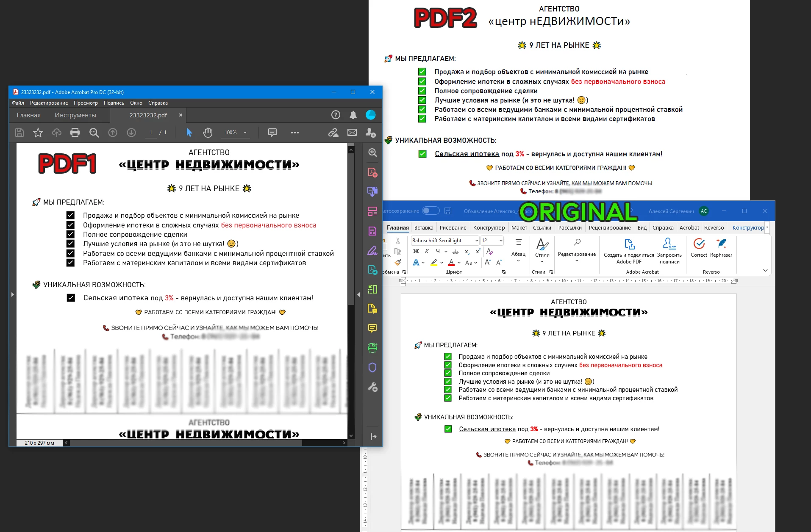Collapse the Word ribbon chevron
This screenshot has width=811, height=532.
[765, 270]
